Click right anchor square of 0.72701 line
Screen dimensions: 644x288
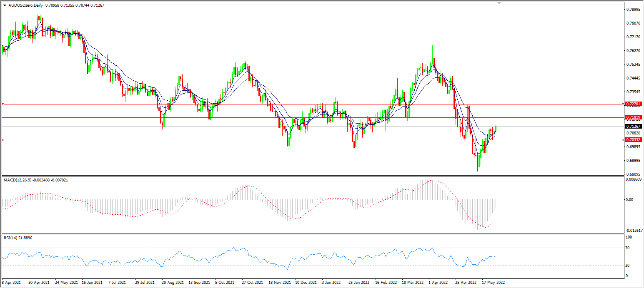(x=623, y=104)
